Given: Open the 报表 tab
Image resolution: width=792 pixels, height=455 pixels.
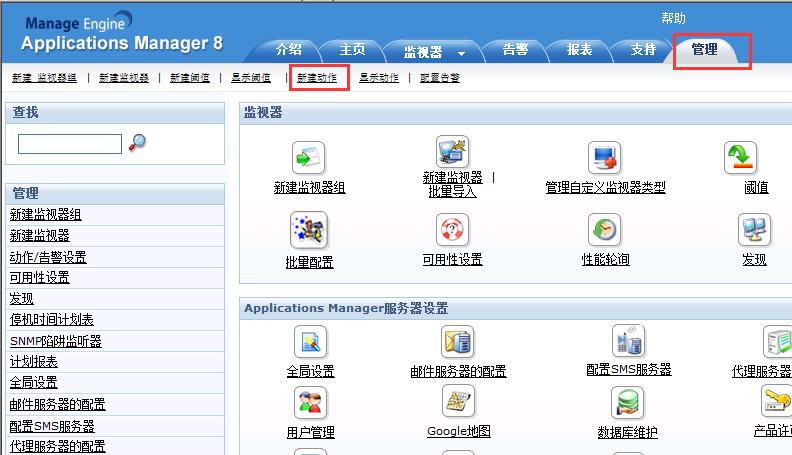Looking at the screenshot, I should 580,50.
